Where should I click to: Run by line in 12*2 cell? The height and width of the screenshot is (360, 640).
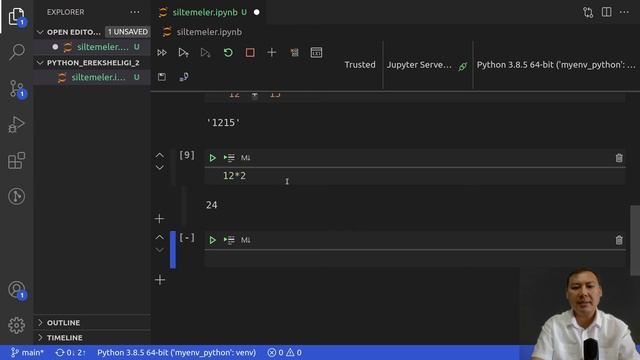[229, 158]
